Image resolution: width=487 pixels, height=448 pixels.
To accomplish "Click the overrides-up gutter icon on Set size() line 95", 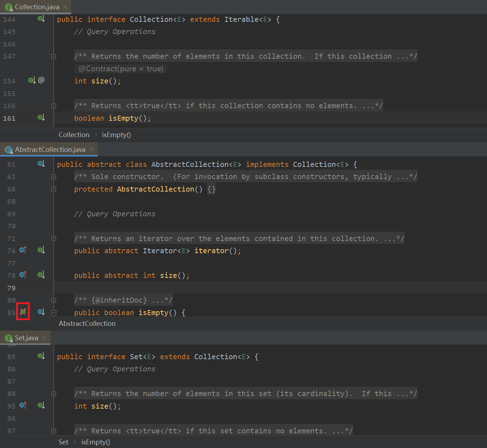I will (23, 405).
